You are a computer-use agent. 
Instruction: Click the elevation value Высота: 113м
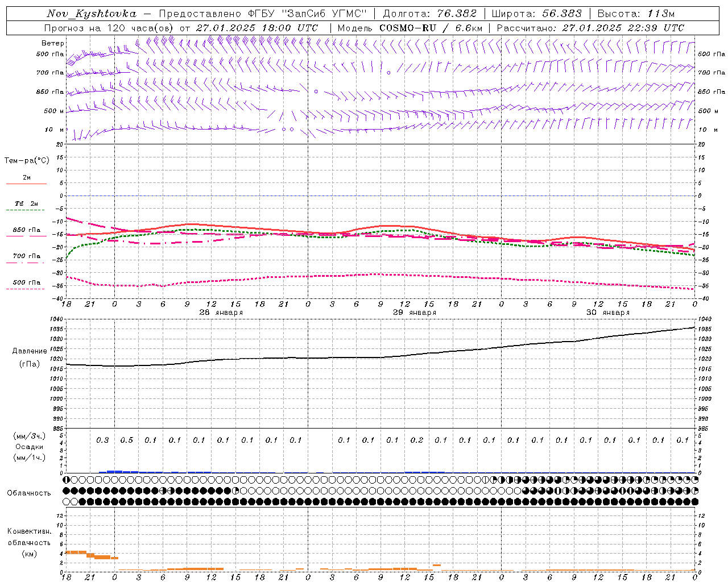coord(636,14)
